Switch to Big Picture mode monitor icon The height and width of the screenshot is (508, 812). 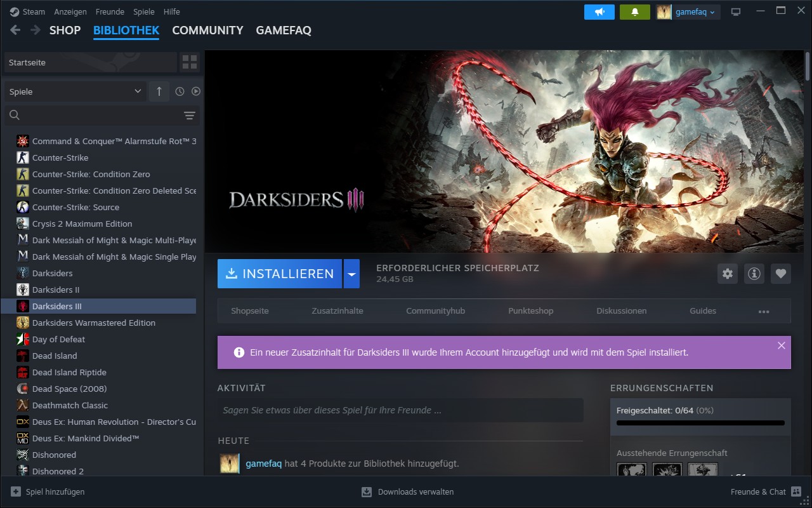[736, 11]
